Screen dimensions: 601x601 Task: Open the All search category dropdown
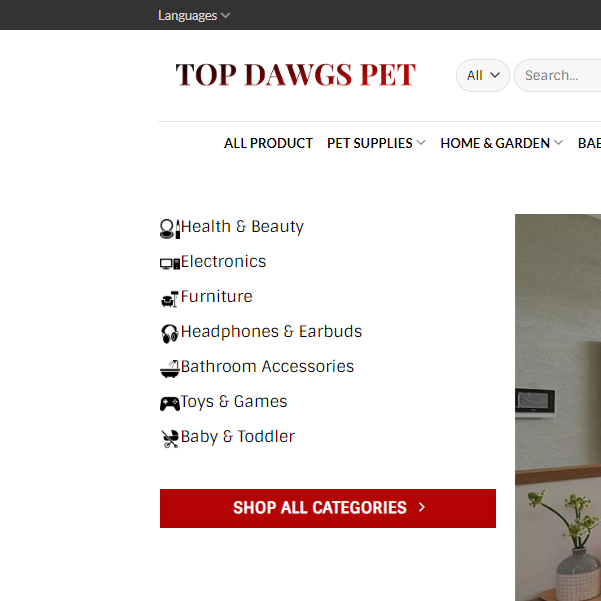coord(483,76)
